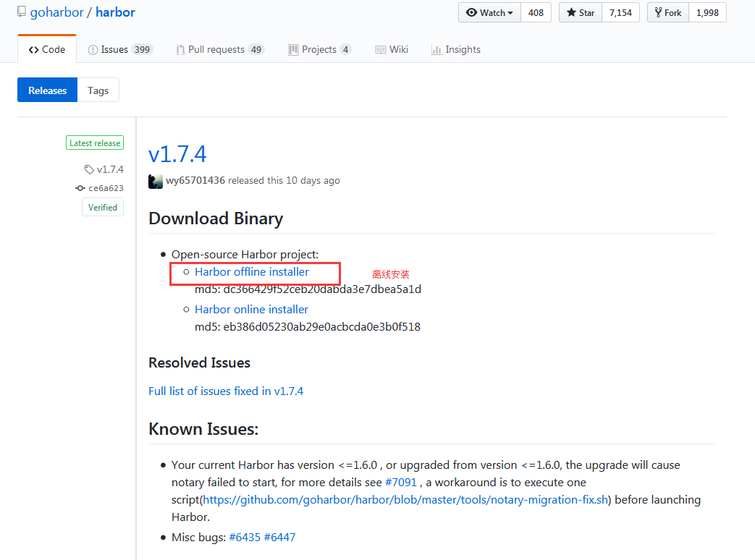Open issue #7091 link
Screen dimensions: 755x560
click(401, 483)
